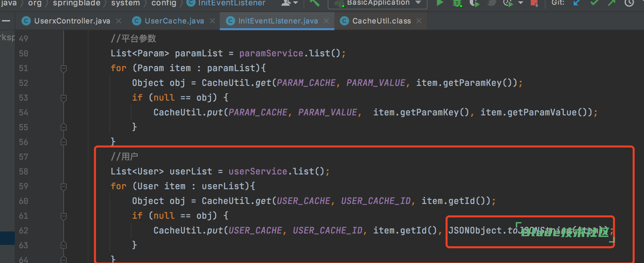Run the BasicApplication configuration
644x263 pixels.
pos(440,3)
